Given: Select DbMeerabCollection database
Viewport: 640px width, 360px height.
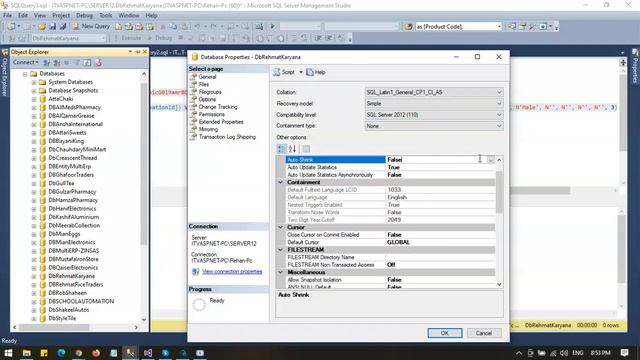Looking at the screenshot, I should pos(74,225).
